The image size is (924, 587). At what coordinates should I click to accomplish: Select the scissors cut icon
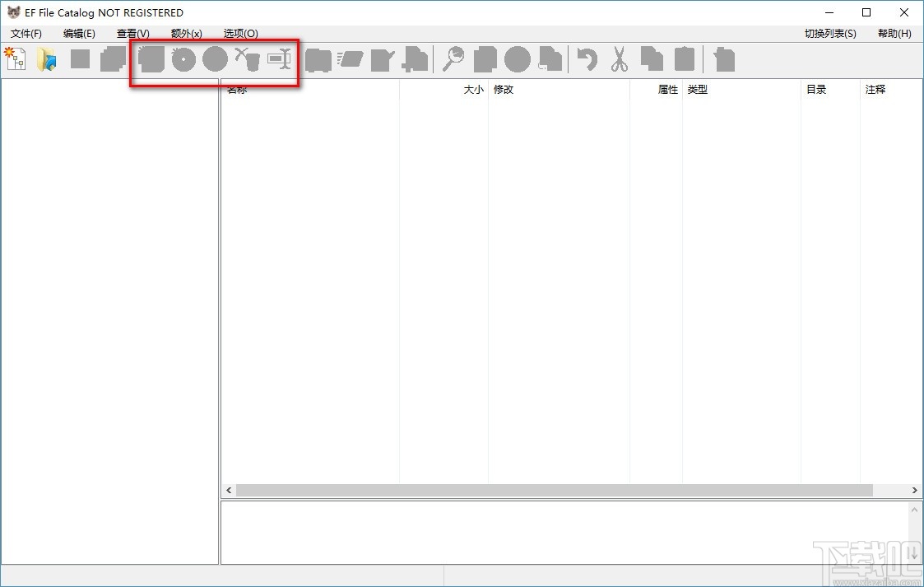point(620,58)
